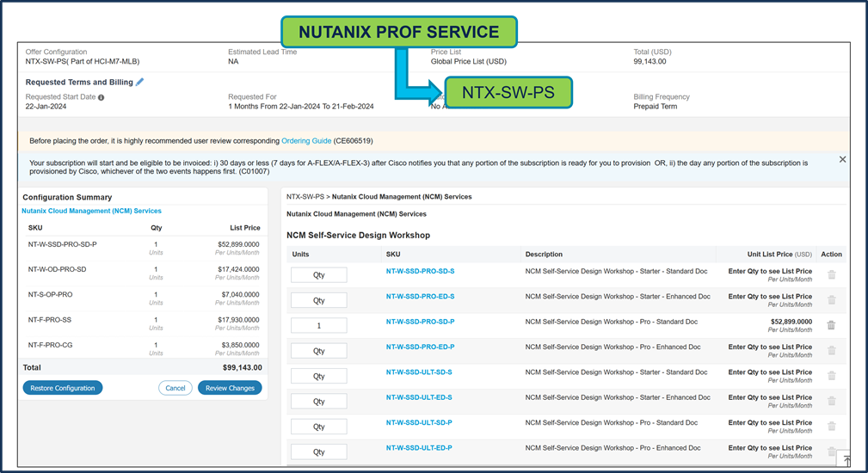Click Review Changes button
This screenshot has width=868, height=473.
[x=230, y=388]
